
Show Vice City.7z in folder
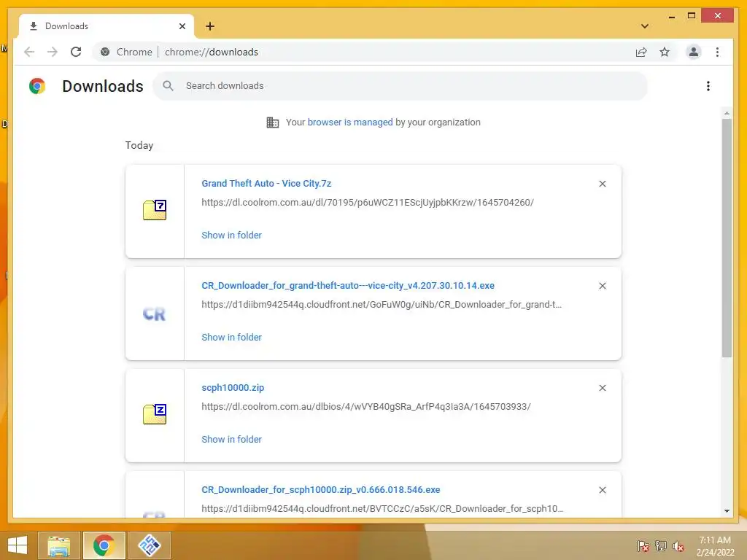pyautogui.click(x=231, y=236)
